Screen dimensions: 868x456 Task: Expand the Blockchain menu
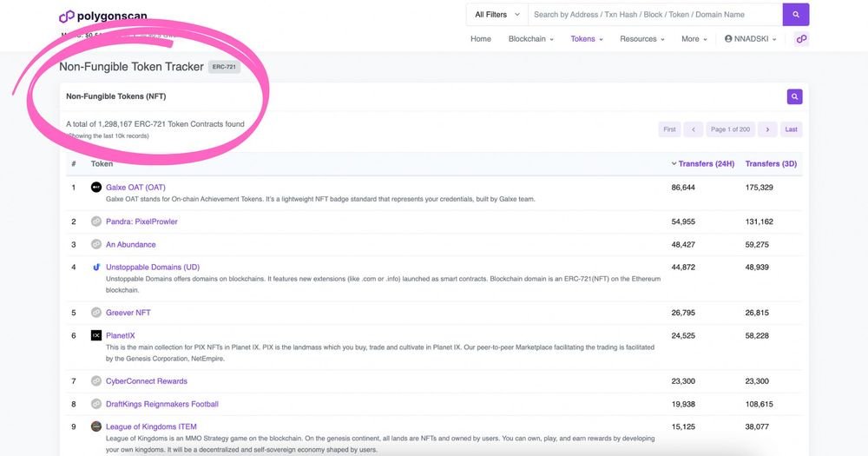click(x=530, y=39)
